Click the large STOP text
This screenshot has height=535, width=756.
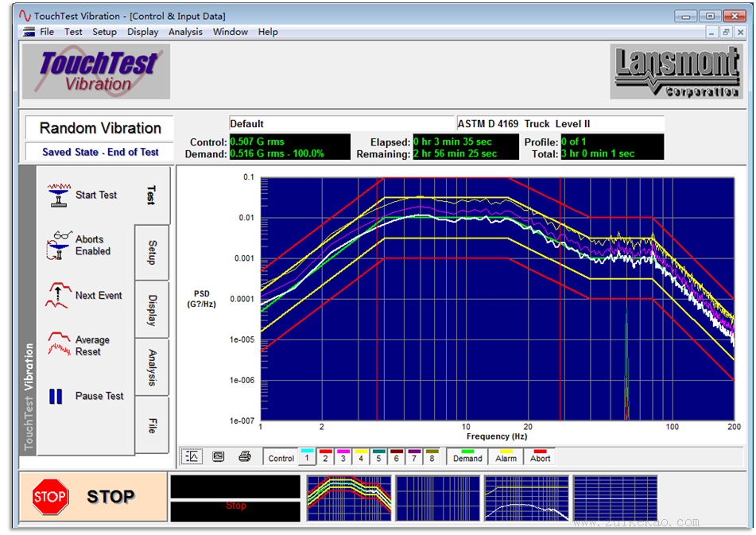[110, 497]
